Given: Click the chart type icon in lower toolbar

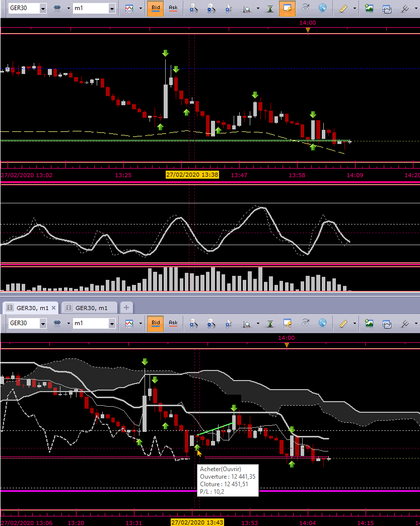Looking at the screenshot, I should tap(129, 323).
